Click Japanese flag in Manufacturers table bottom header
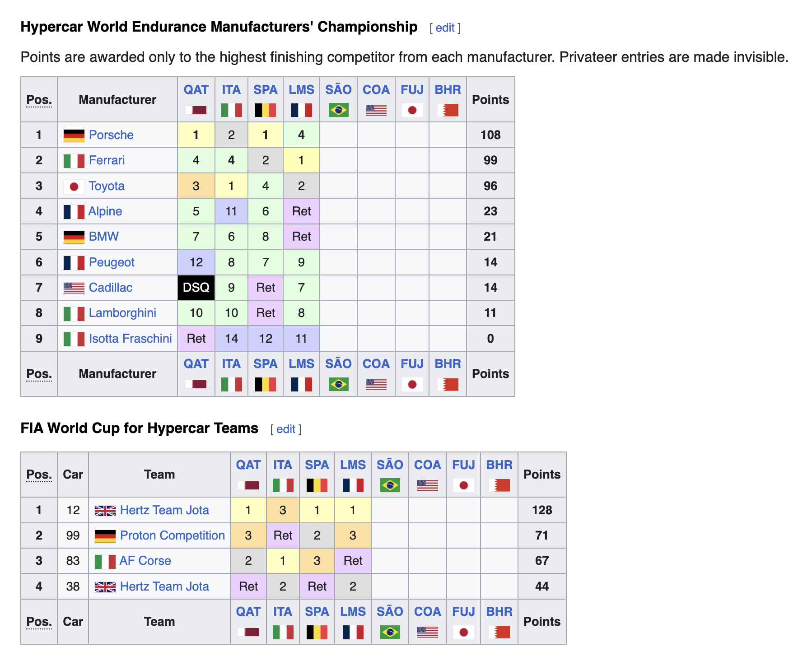812x661 pixels. (412, 384)
